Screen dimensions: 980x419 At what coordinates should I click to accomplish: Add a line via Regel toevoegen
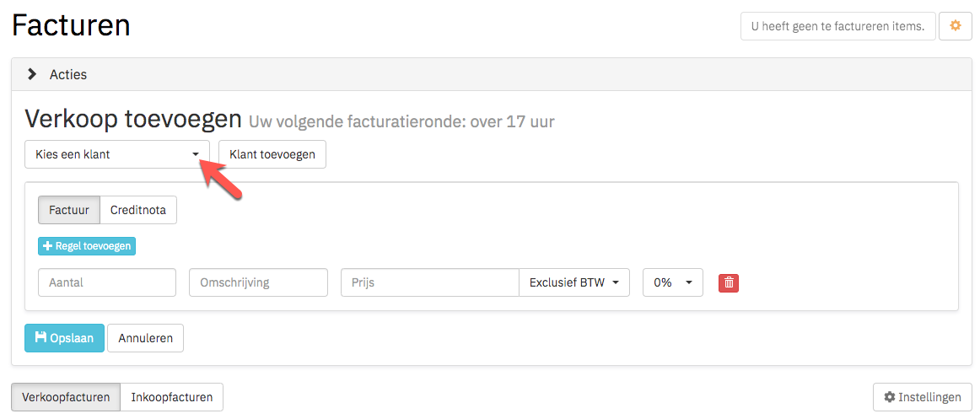click(87, 246)
